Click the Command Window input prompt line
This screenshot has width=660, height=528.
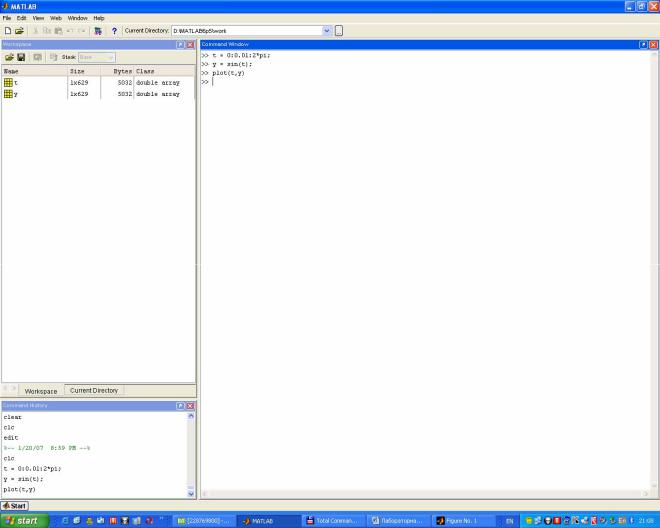click(x=425, y=82)
